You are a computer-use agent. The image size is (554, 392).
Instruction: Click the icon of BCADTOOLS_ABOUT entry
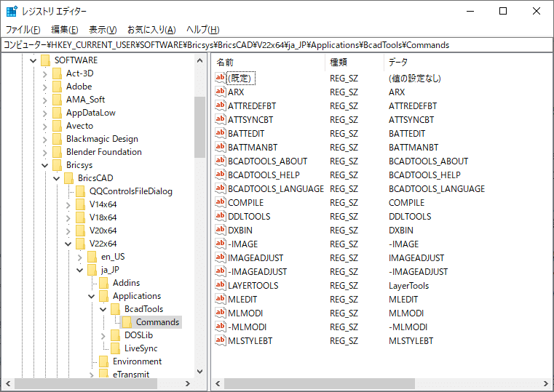(x=220, y=161)
